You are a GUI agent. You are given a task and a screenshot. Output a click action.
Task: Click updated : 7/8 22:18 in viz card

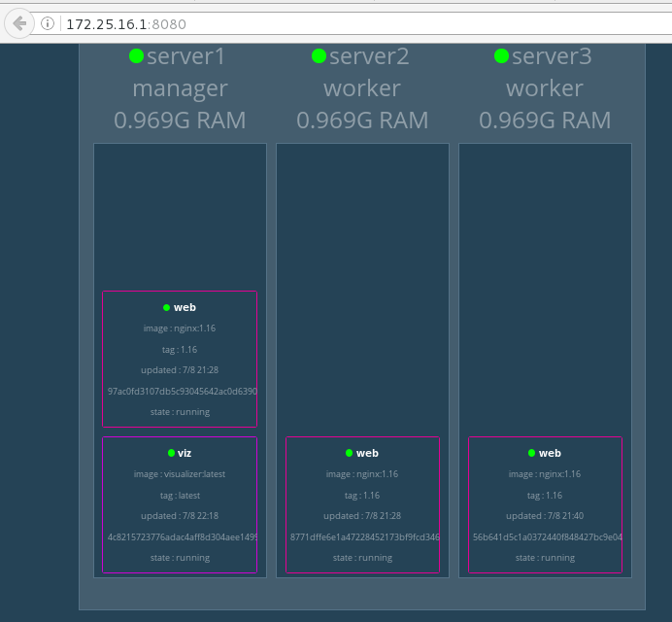coord(180,516)
